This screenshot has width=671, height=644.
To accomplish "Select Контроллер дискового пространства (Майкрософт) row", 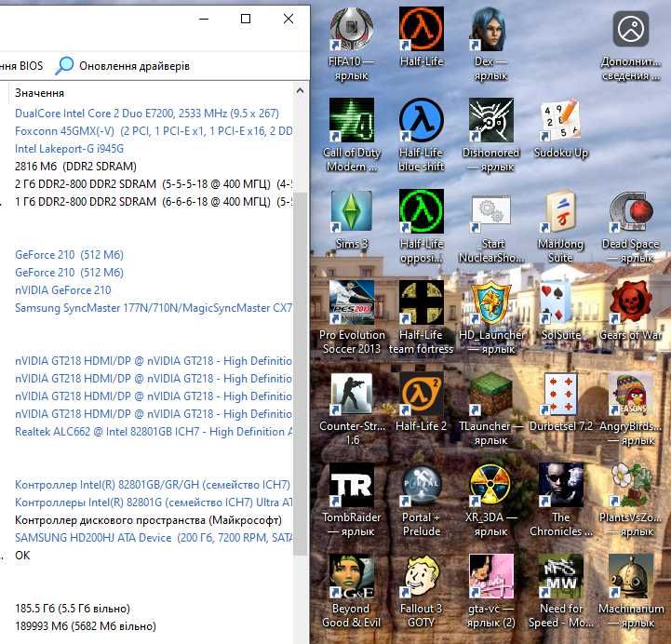I will pos(148,520).
